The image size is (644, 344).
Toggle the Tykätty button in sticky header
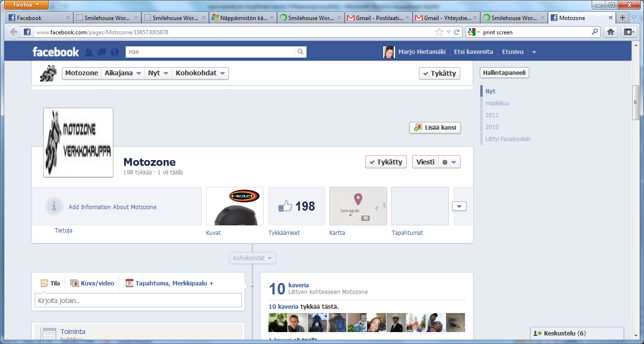tap(439, 73)
